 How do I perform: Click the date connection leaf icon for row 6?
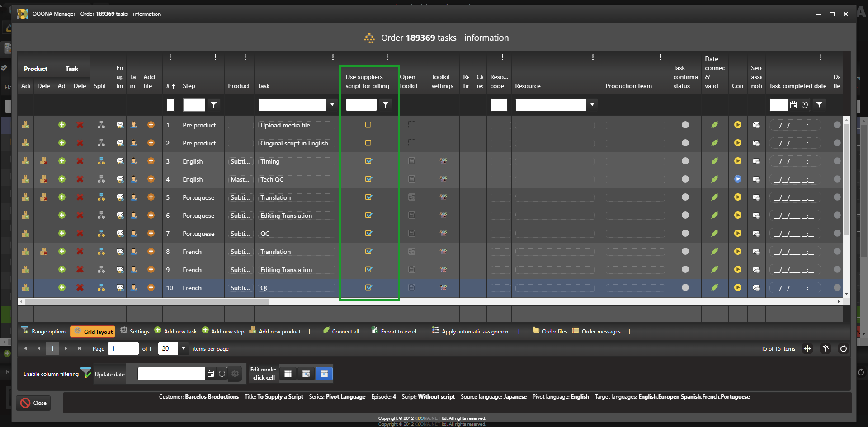[x=714, y=216]
